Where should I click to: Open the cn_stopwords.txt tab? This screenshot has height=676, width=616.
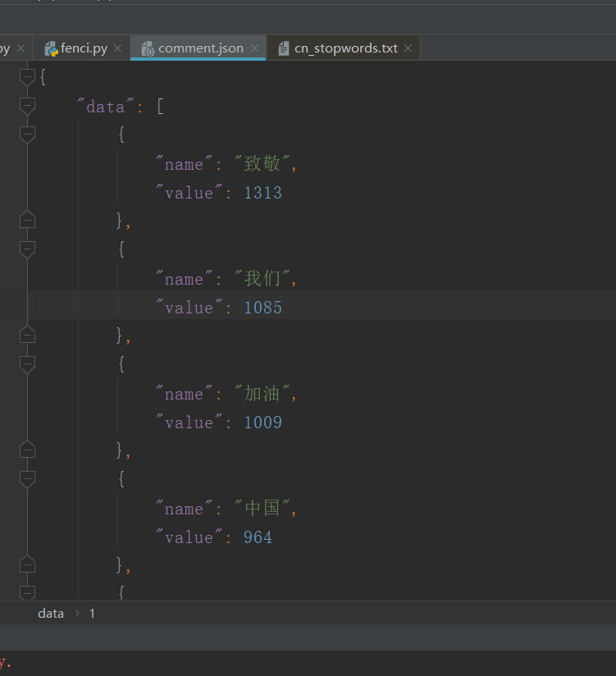[345, 48]
